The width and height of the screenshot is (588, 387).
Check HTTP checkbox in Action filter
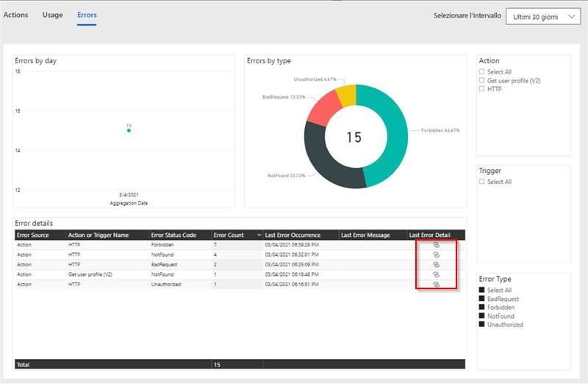click(482, 88)
